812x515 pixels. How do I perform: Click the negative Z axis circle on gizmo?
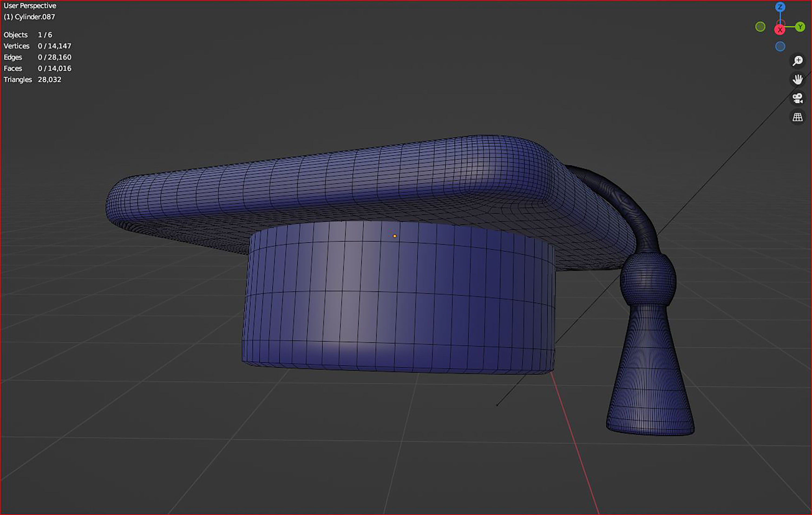coord(780,47)
